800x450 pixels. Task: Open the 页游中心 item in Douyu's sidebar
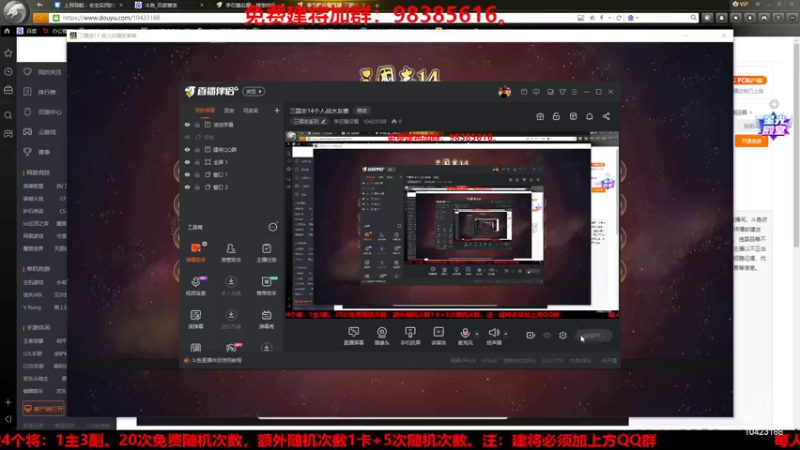coord(42,112)
